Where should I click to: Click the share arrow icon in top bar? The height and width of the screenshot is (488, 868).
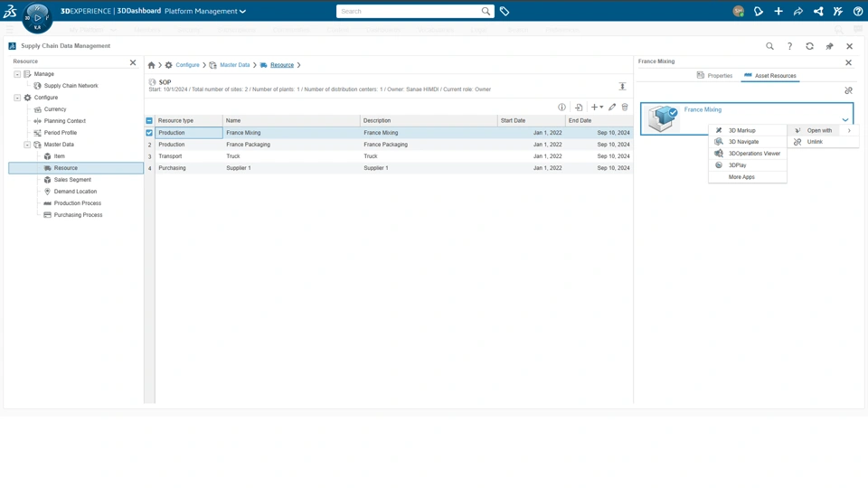[798, 11]
